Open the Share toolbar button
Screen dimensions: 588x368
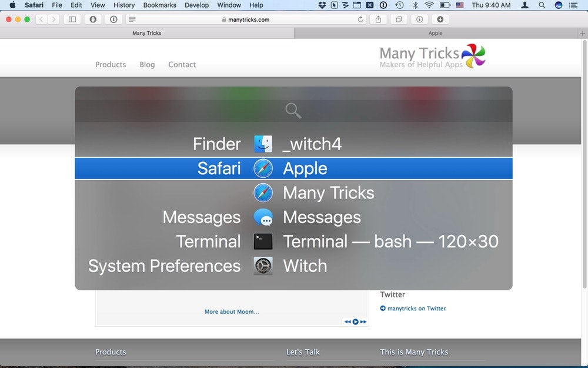pos(378,19)
